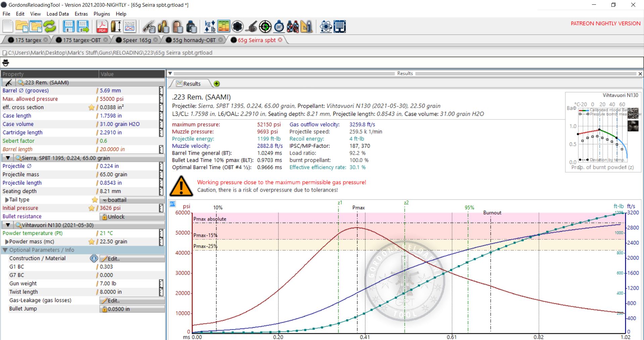Toggle the chart view icon above the psi axis

pyautogui.click(x=172, y=204)
